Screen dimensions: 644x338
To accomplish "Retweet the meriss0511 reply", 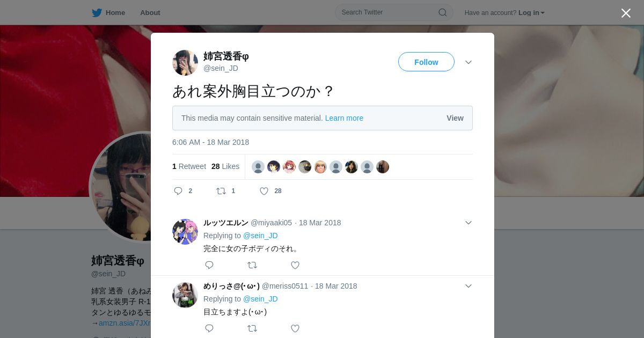I will pyautogui.click(x=252, y=328).
